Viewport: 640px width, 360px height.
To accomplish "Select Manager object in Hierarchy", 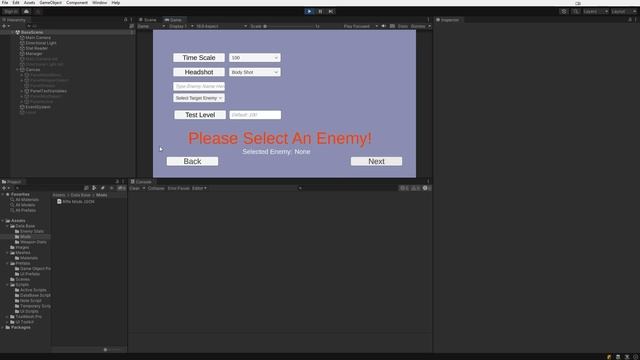I will click(34, 53).
